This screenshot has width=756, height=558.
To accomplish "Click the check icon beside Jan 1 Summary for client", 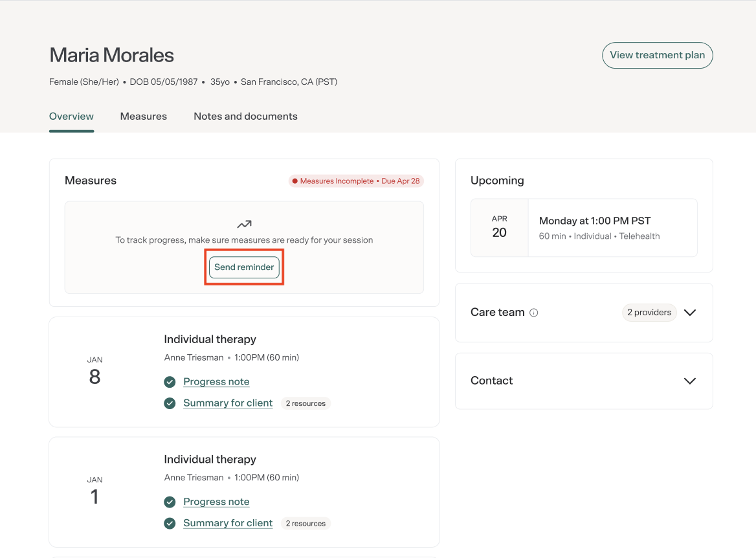I will click(170, 523).
